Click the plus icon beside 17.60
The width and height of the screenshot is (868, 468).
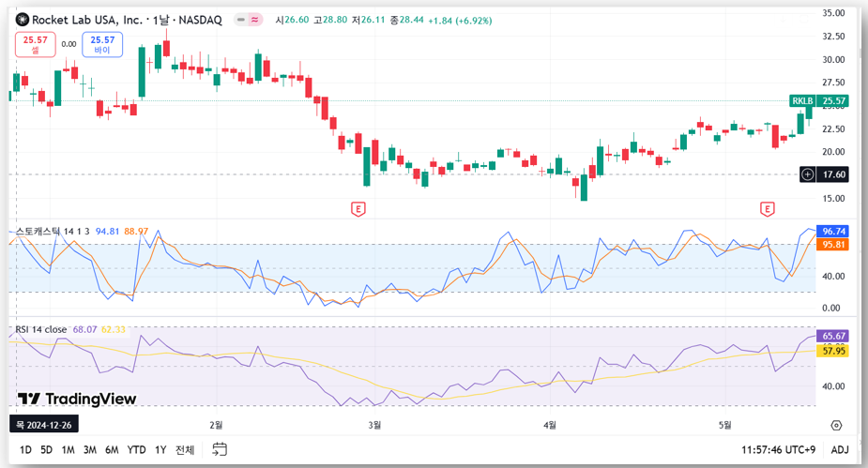(x=808, y=174)
